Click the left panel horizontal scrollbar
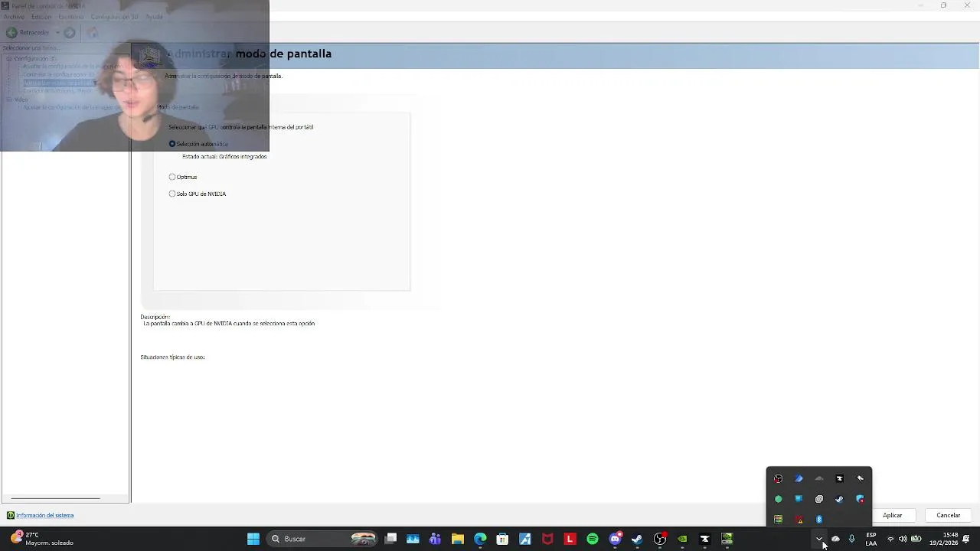This screenshot has height=551, width=980. [55, 499]
